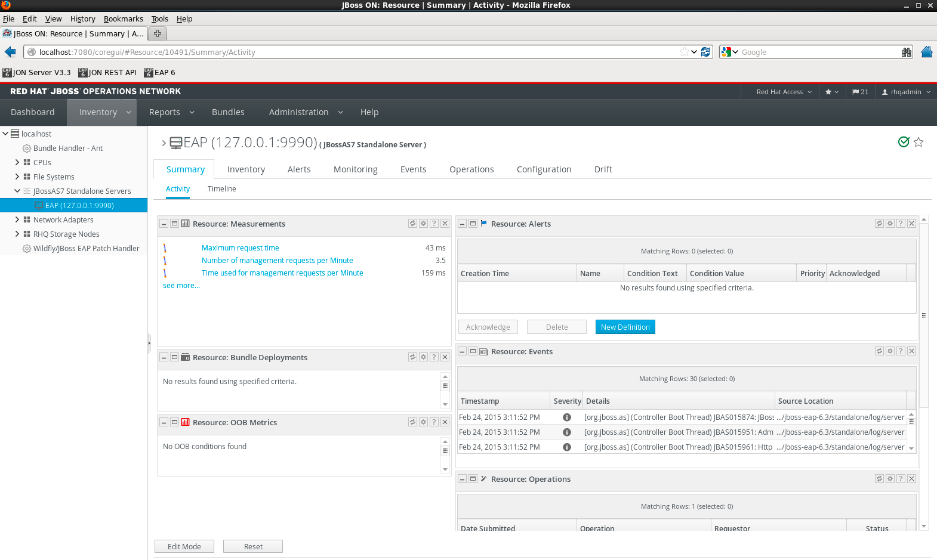
Task: Follow the 'see more...' link
Action: point(181,286)
